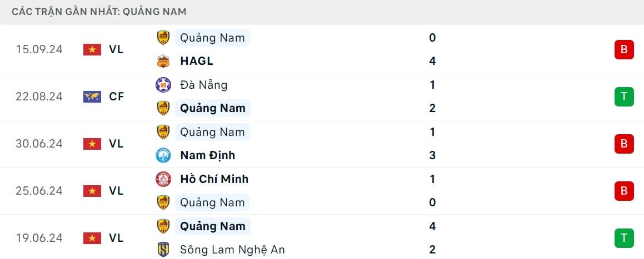Screen dimensions: 644x259
Task: Open the Nam Định team link
Action: coord(207,155)
